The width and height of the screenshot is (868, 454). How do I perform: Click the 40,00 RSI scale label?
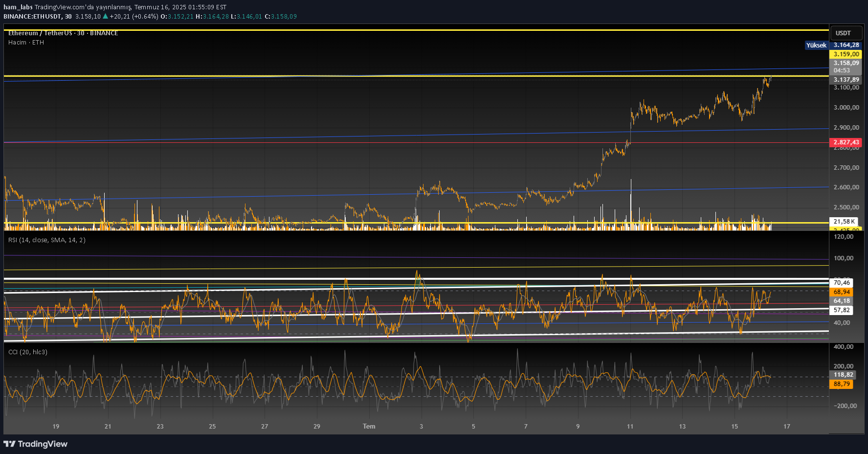click(x=842, y=323)
